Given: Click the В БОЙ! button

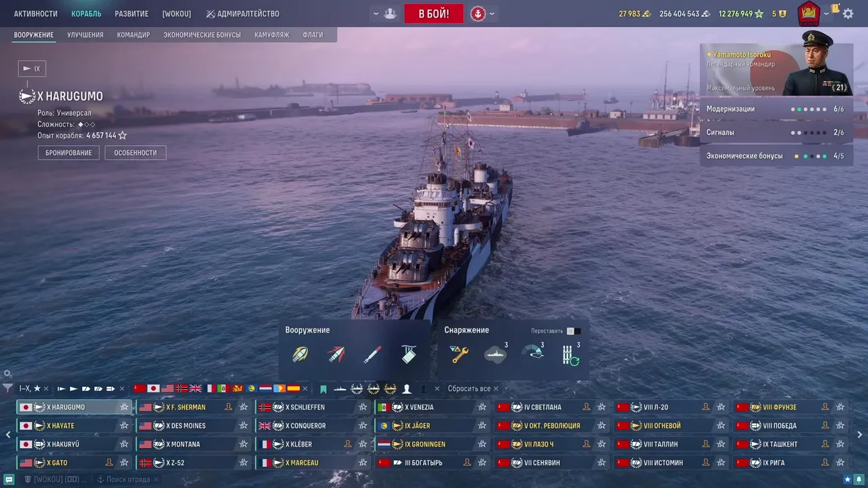Looking at the screenshot, I should [434, 14].
